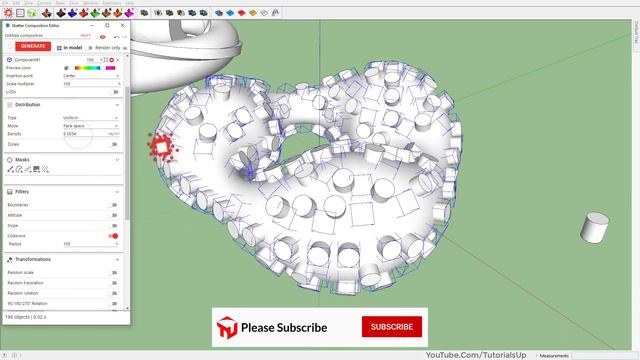The image size is (640, 360).
Task: Open the distribution Type dropdown
Action: tap(91, 118)
